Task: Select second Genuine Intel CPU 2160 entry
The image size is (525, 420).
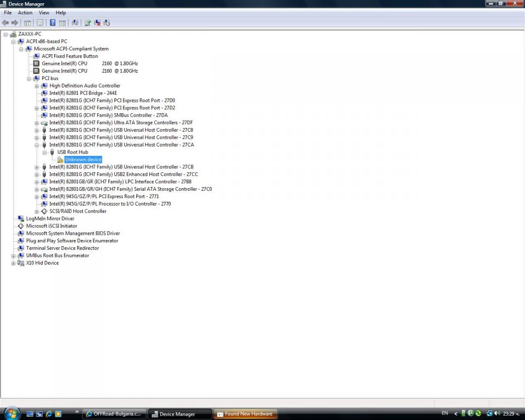Action: pyautogui.click(x=90, y=71)
